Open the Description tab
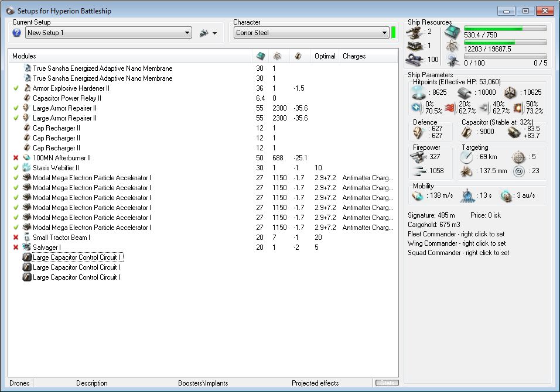 point(92,383)
